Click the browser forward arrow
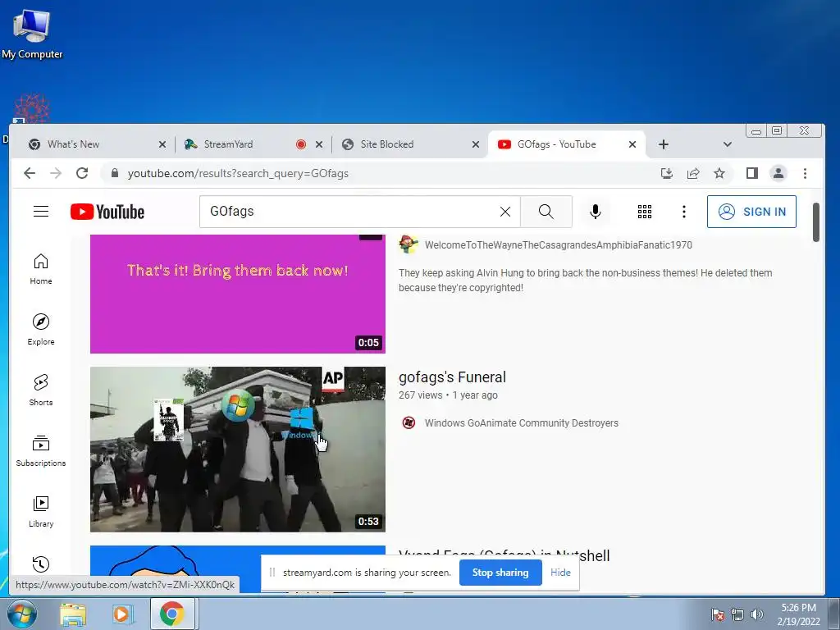Screen dimensions: 840x630 click(56, 173)
